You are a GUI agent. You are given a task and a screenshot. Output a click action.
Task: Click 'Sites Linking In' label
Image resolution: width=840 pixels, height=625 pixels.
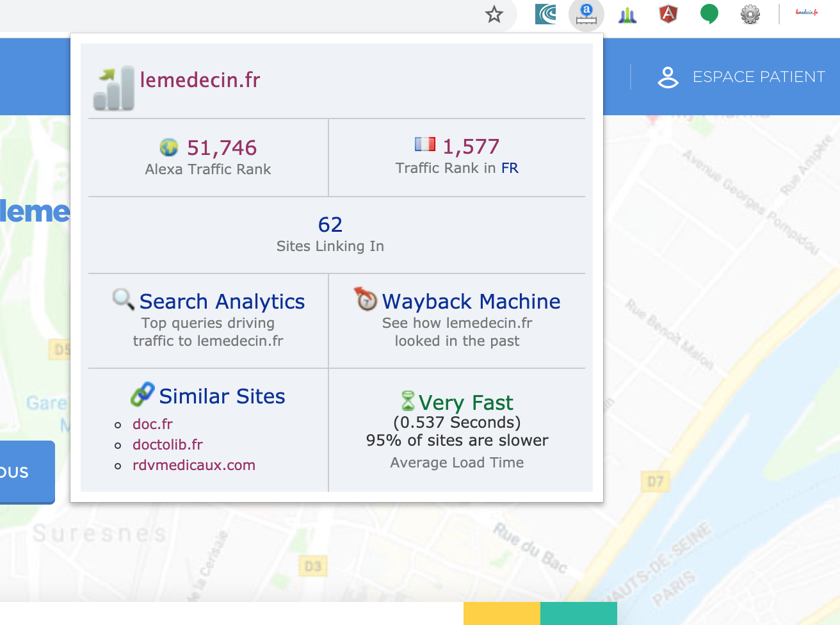pos(330,246)
